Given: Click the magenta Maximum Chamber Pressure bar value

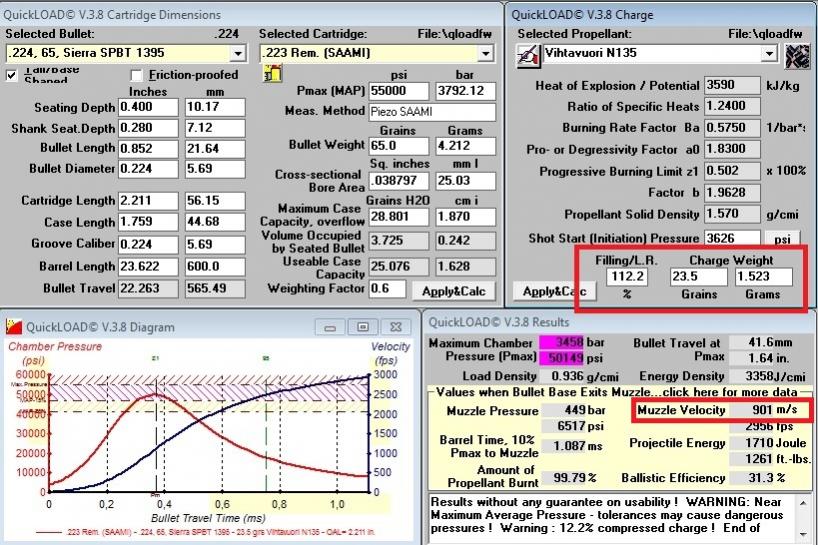Looking at the screenshot, I should click(559, 343).
